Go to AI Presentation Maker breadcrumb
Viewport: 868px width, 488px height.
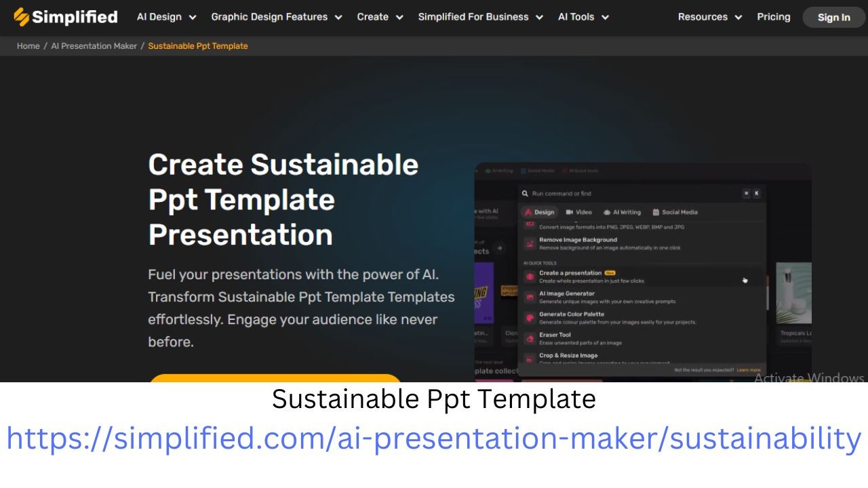[x=94, y=46]
